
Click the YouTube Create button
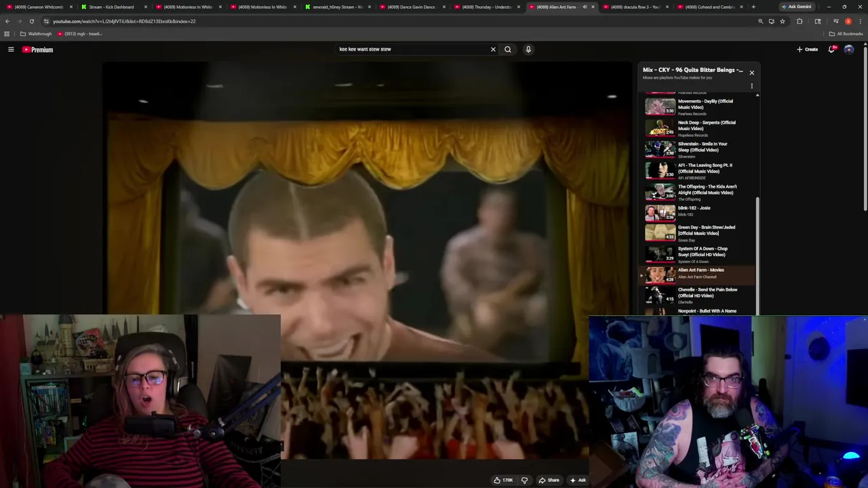(x=807, y=49)
